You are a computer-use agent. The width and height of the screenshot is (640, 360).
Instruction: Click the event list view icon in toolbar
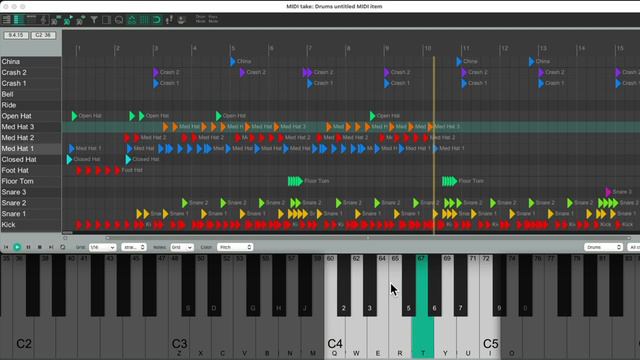tap(7, 20)
